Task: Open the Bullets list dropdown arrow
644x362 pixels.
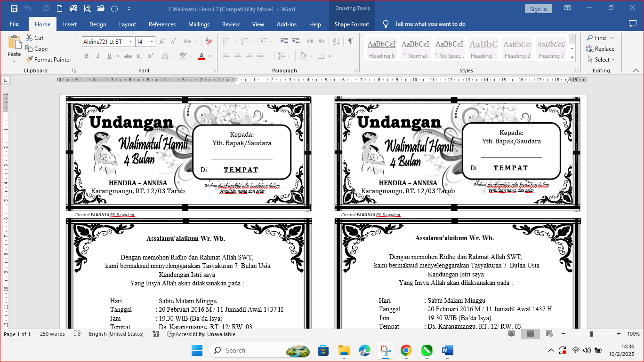Action: [x=234, y=41]
